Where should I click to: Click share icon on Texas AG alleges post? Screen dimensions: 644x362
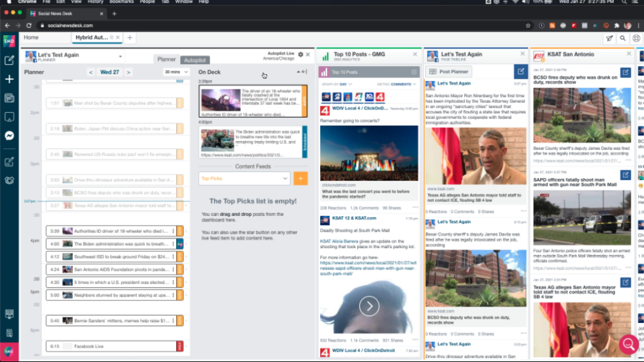tap(626, 282)
